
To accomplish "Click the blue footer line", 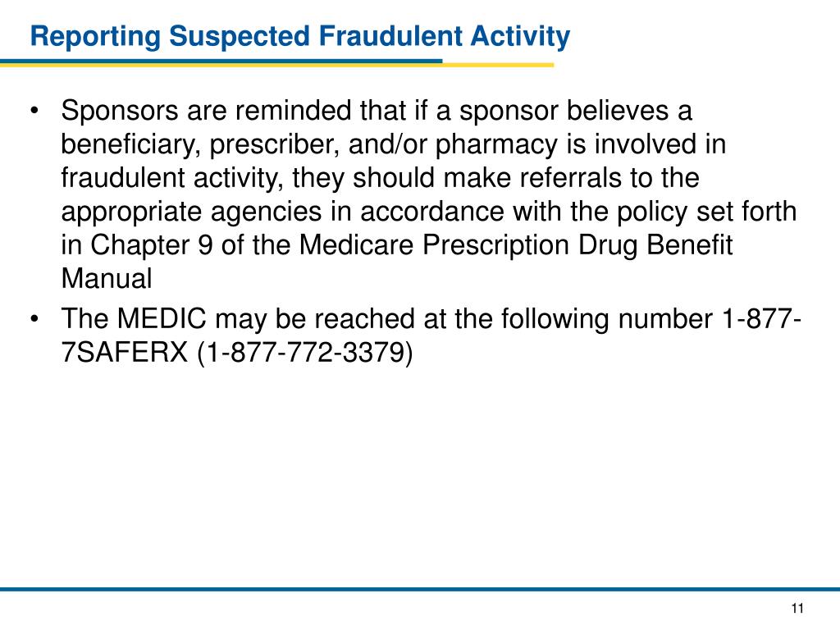I will coord(420,589).
